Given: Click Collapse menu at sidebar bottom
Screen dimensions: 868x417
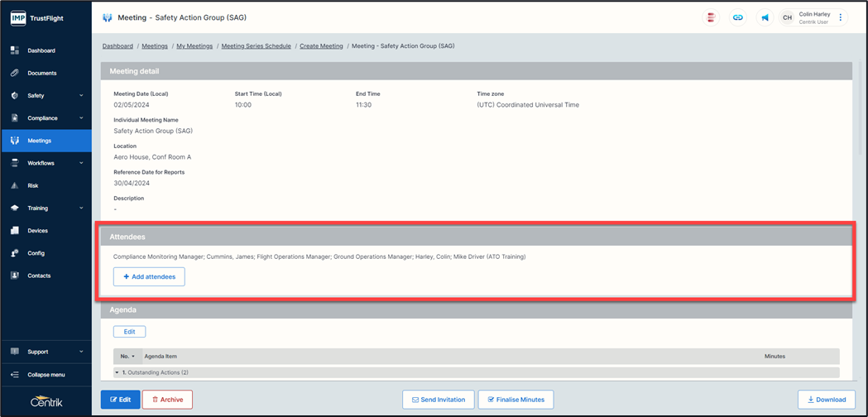Looking at the screenshot, I should [46, 375].
